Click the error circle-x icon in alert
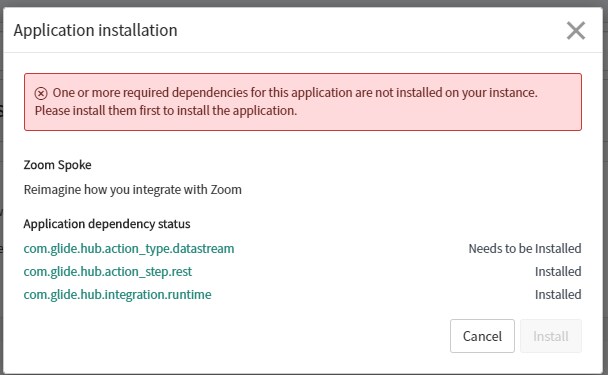 point(41,93)
